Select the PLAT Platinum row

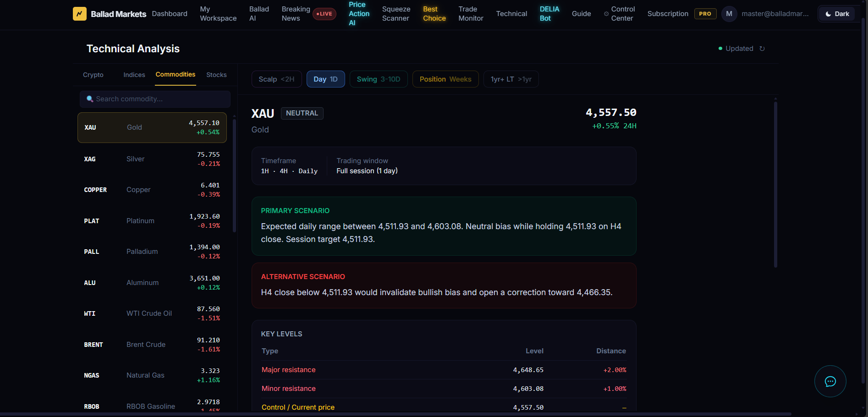click(x=152, y=221)
